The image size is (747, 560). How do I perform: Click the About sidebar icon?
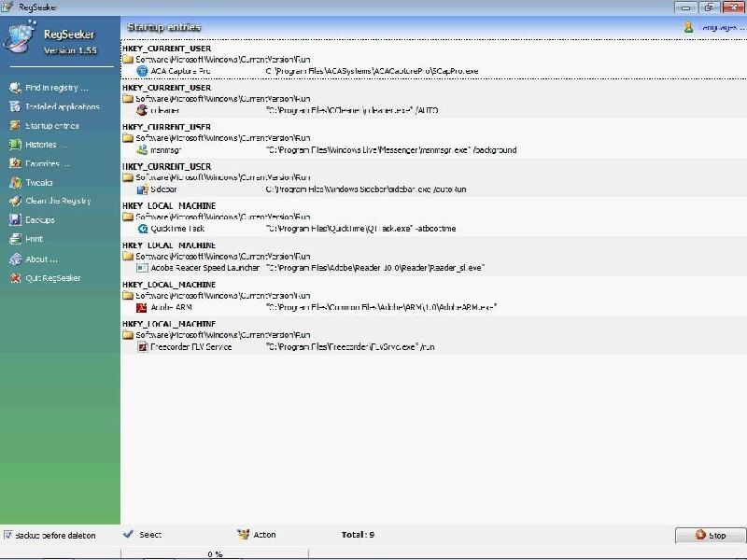pyautogui.click(x=15, y=259)
